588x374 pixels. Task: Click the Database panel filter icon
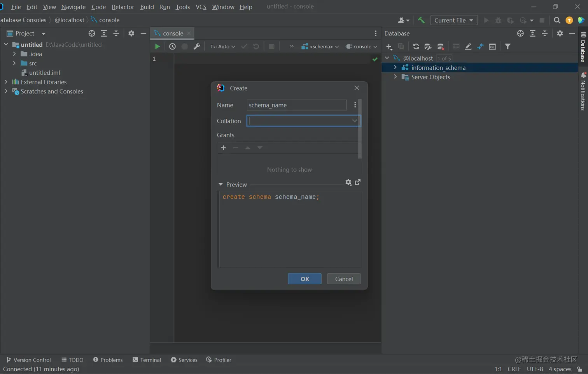pos(507,47)
